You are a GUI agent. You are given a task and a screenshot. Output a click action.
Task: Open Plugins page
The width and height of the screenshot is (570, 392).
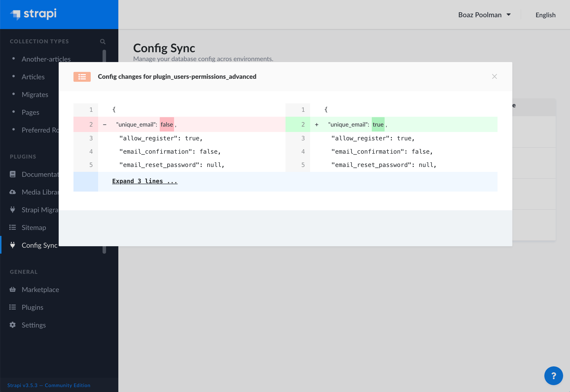coord(32,307)
